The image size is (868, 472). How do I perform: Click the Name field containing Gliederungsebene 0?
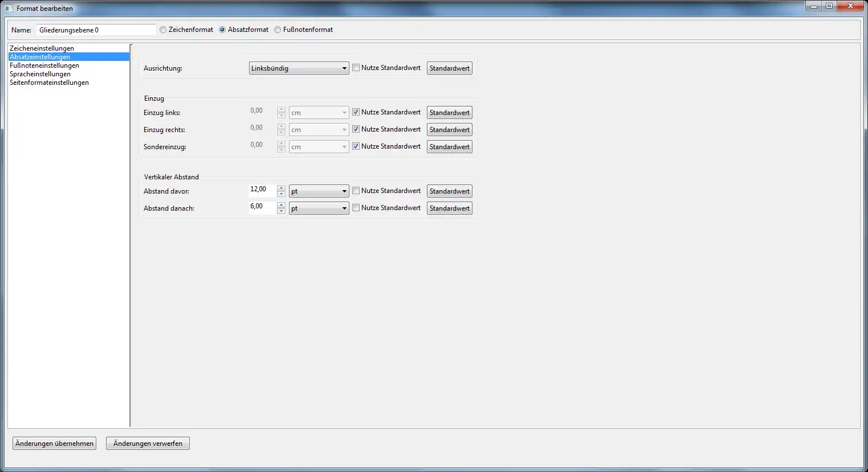coord(96,30)
